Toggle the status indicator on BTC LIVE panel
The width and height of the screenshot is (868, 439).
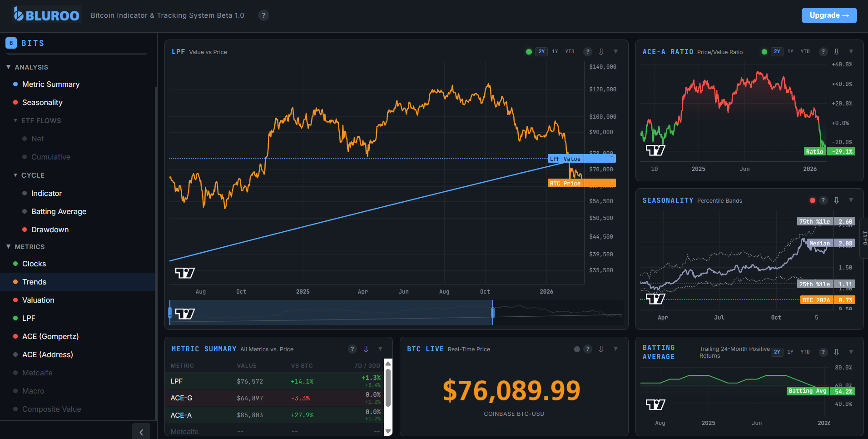coord(577,349)
